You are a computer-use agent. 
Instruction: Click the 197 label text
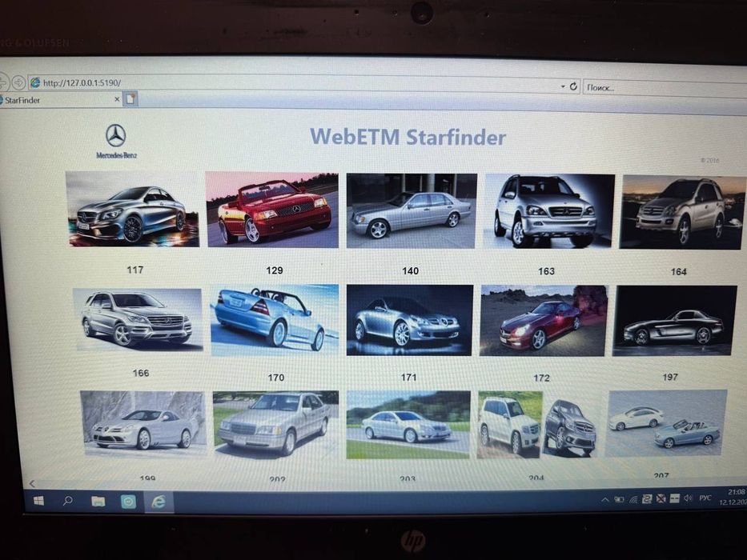pyautogui.click(x=670, y=377)
